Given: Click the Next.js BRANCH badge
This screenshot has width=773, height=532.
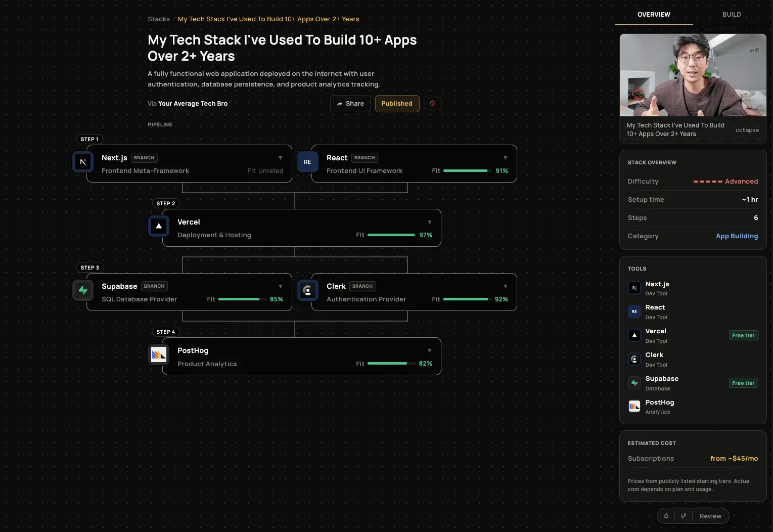Looking at the screenshot, I should point(144,158).
